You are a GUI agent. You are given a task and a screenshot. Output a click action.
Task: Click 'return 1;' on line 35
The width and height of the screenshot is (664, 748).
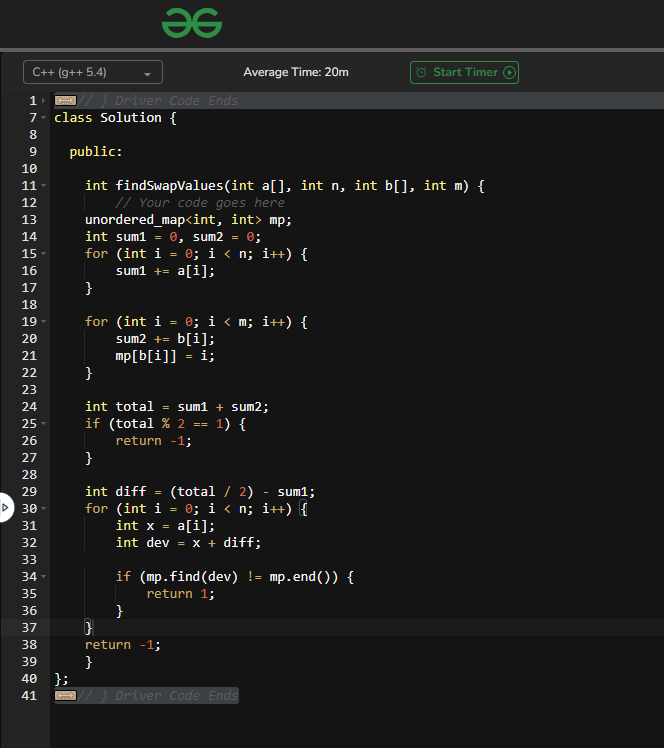point(181,594)
